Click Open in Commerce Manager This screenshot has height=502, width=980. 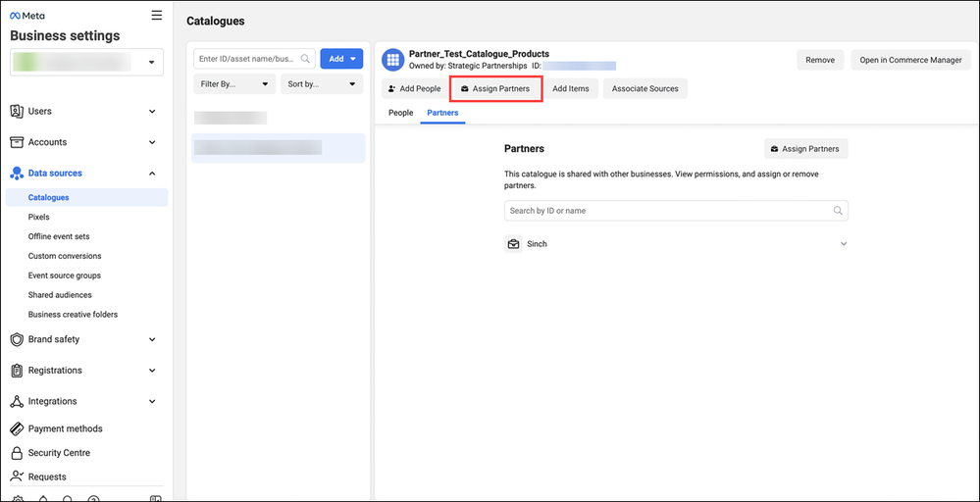point(910,60)
